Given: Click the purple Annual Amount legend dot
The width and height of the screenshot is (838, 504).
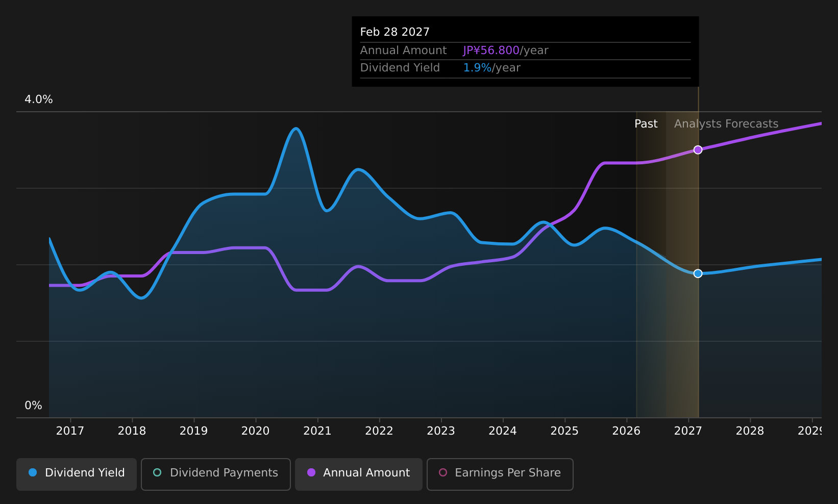Looking at the screenshot, I should click(311, 472).
